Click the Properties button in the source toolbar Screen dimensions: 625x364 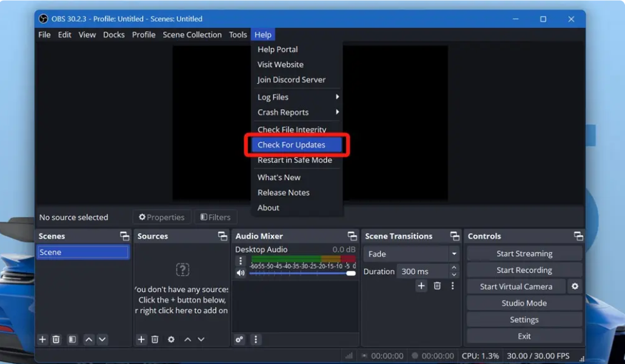[162, 217]
